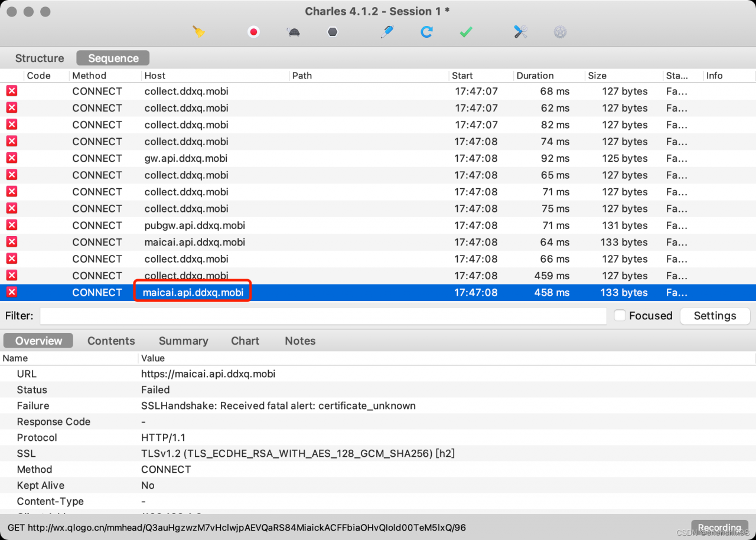Click the Protocol value HTTP/1.1

pyautogui.click(x=163, y=437)
